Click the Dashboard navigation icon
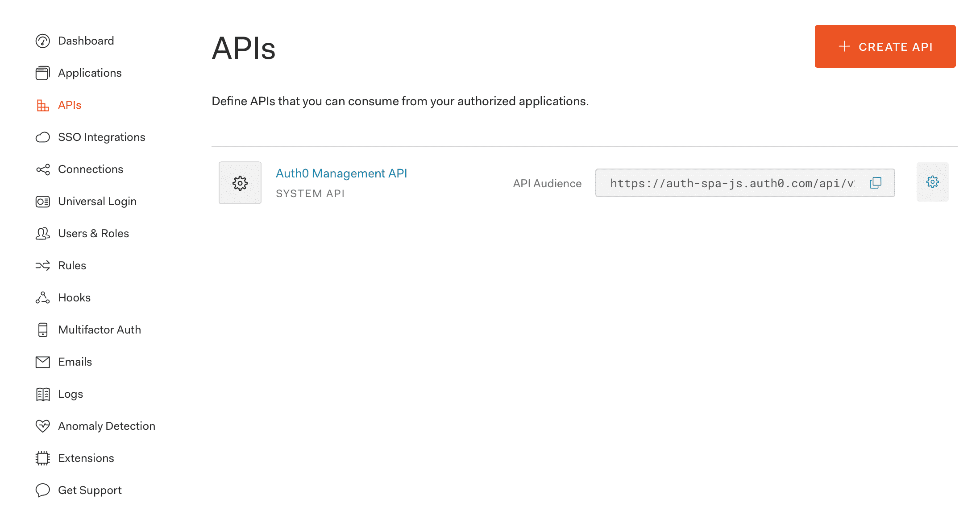Image resolution: width=980 pixels, height=519 pixels. point(43,41)
